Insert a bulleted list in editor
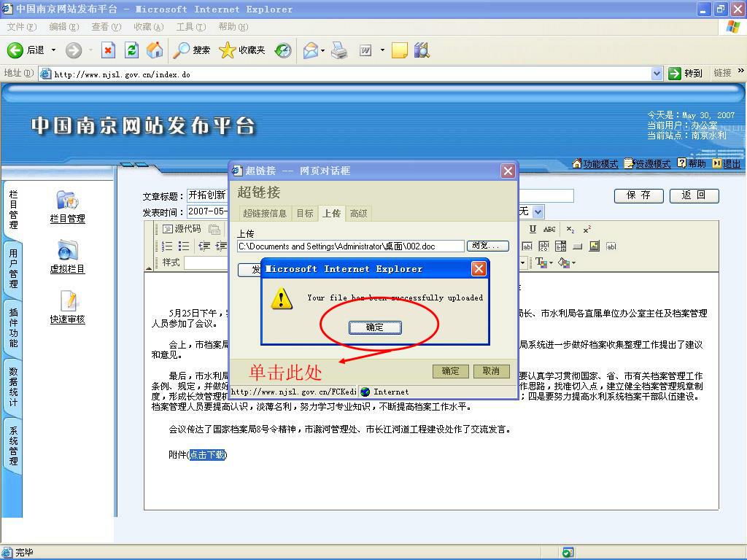 (184, 246)
